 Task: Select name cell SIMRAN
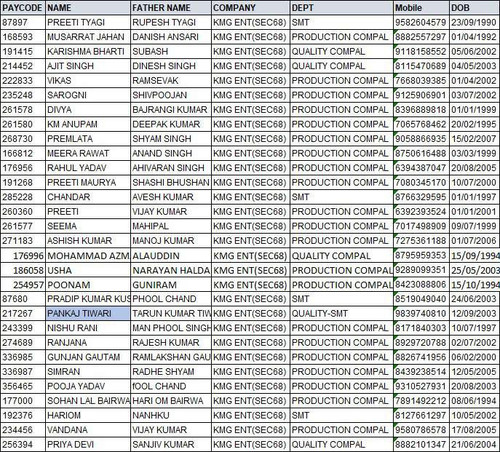tap(88, 372)
